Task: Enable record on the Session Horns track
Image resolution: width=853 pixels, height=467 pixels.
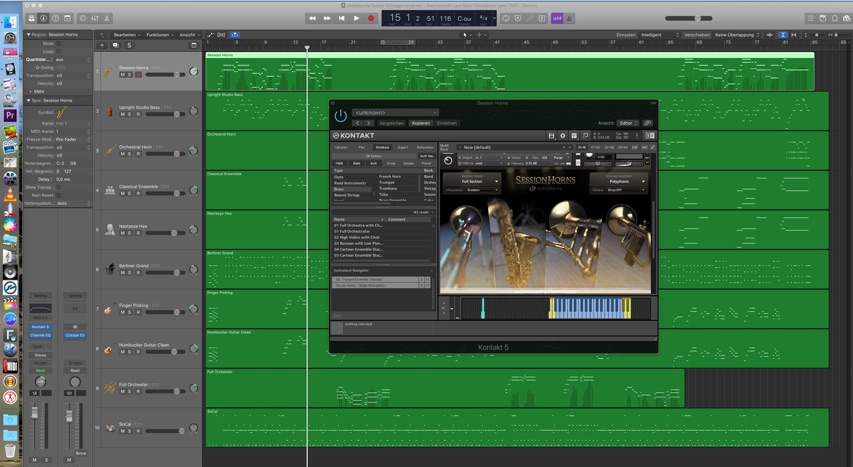Action: coord(139,75)
